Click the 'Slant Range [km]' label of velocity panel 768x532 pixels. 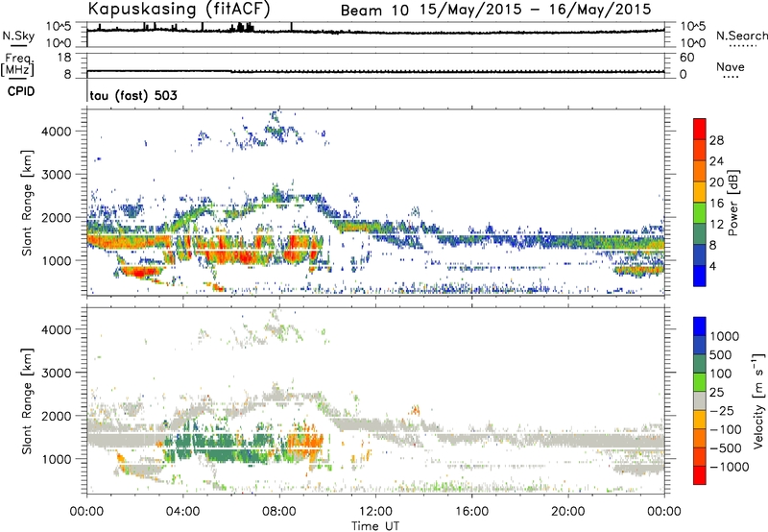tap(27, 401)
